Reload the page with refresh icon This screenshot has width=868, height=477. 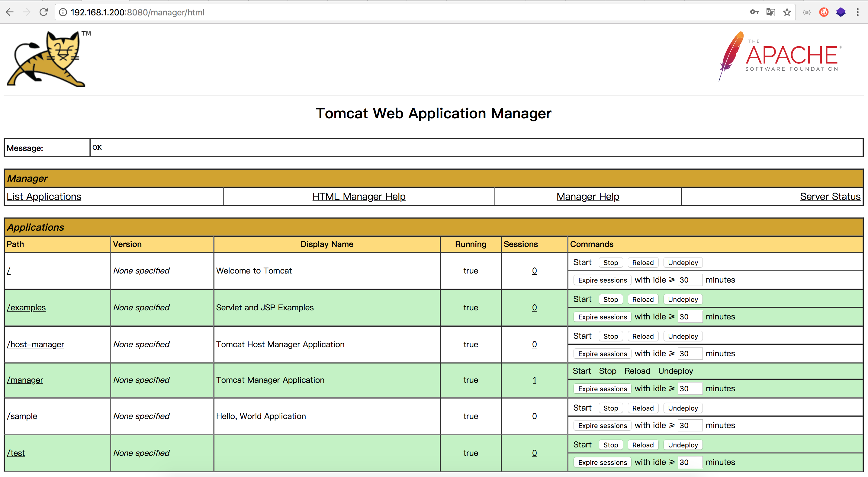(x=43, y=12)
